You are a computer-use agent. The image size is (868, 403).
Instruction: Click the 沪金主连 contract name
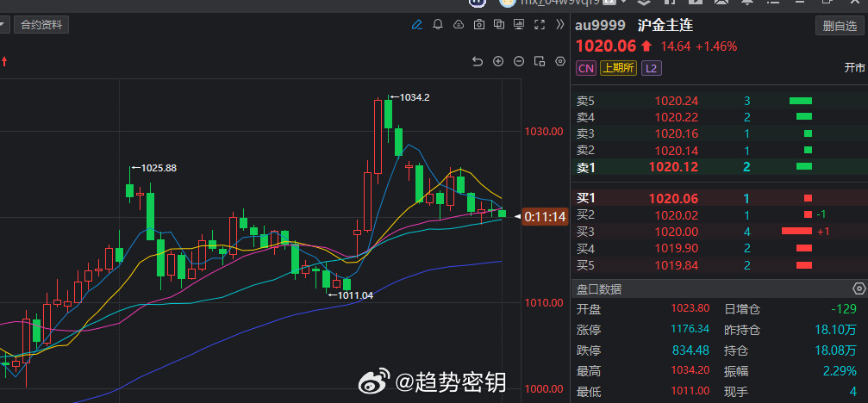click(x=665, y=26)
